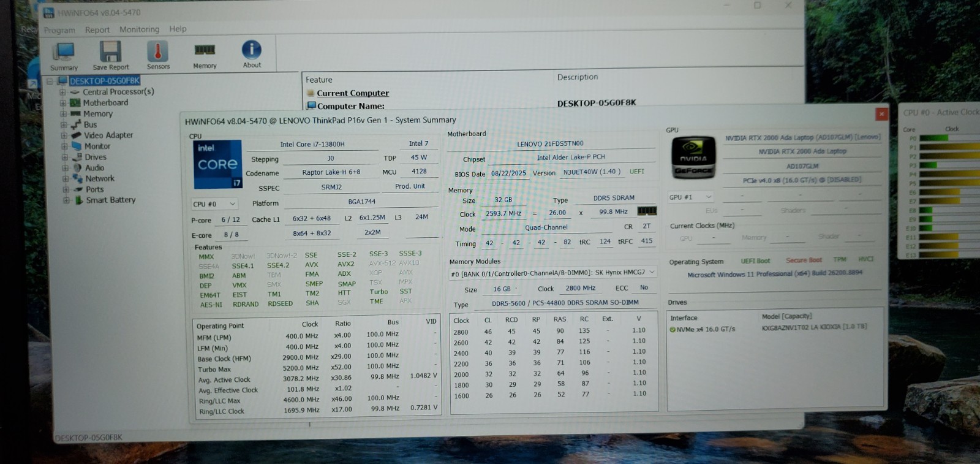This screenshot has height=464, width=980.
Task: Open the Memory module icon
Action: 205,50
